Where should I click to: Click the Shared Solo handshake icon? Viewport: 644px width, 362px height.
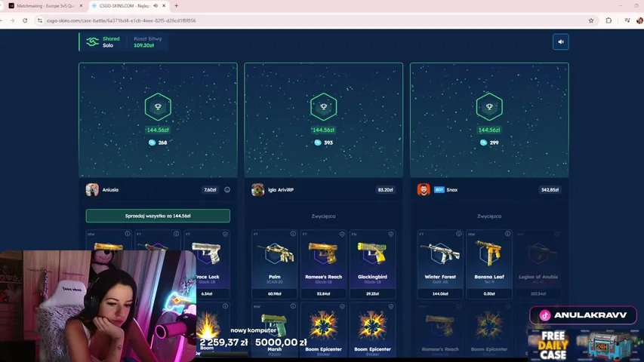(x=92, y=42)
